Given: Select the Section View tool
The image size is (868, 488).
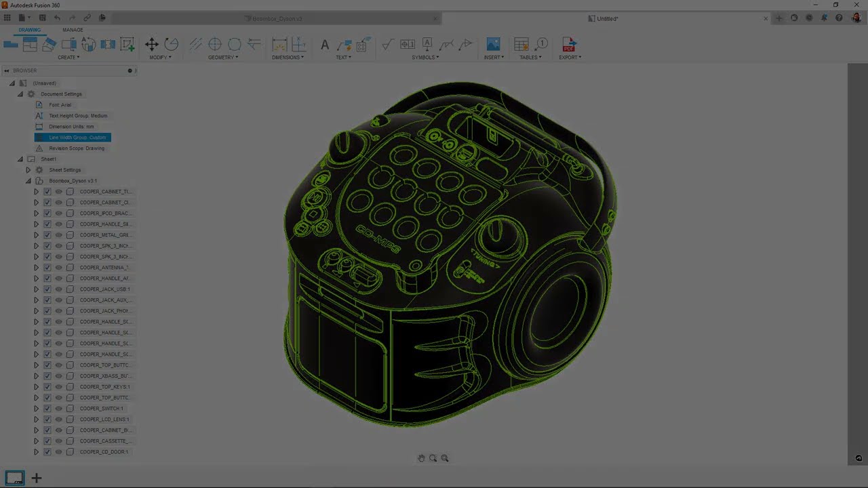Looking at the screenshot, I should tap(50, 45).
